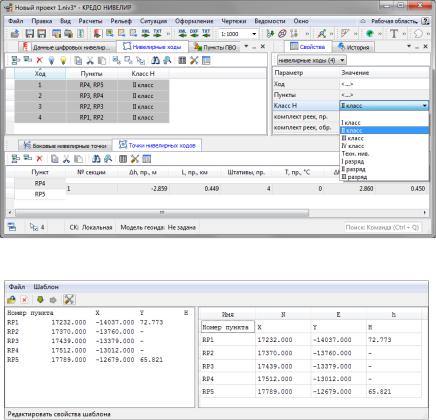
Task: Open the scale 1:1000 dropdown
Action: coord(254,34)
